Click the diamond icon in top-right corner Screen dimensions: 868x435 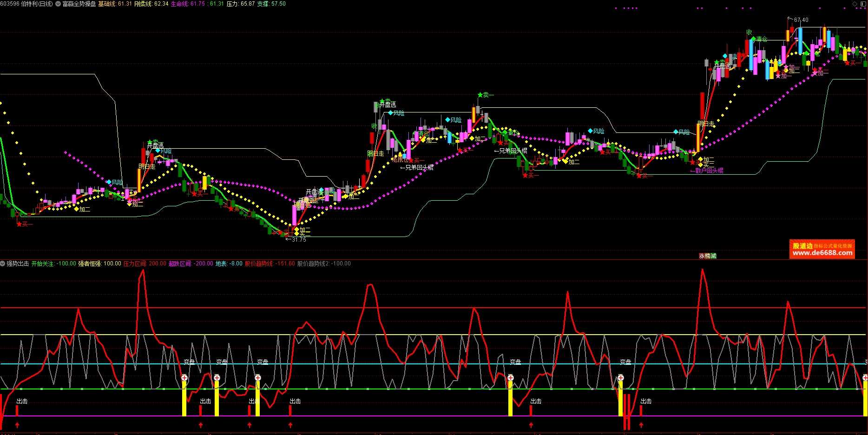pos(855,4)
